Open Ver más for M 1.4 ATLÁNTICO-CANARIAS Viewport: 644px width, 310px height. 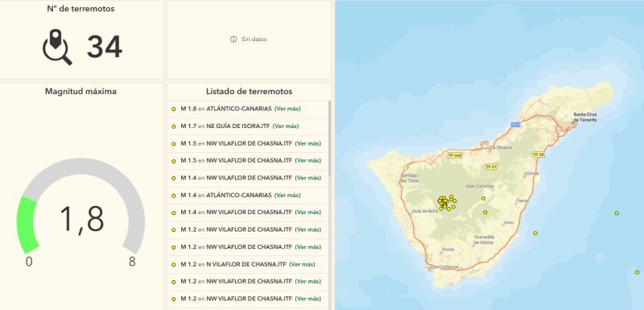point(287,195)
